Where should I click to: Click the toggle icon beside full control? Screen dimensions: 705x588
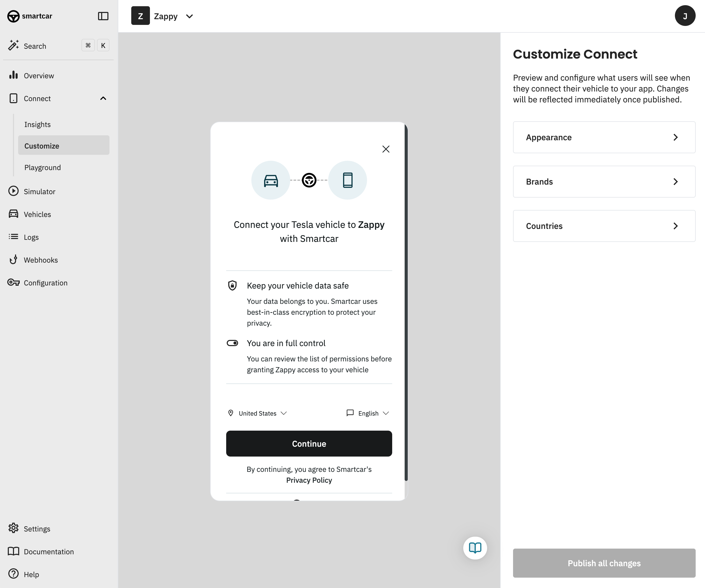(x=232, y=343)
